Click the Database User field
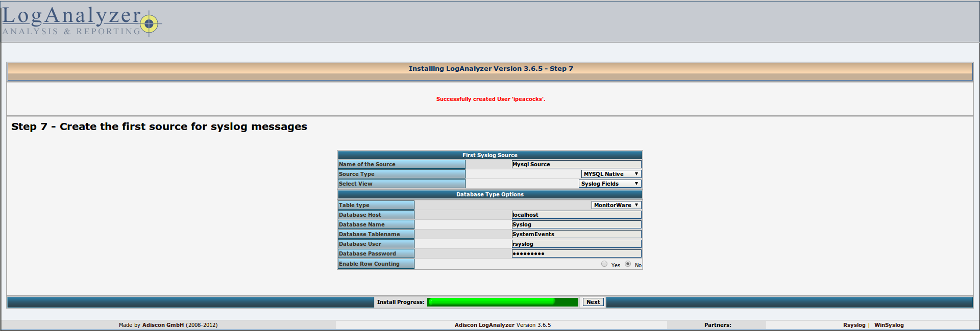 coord(576,244)
